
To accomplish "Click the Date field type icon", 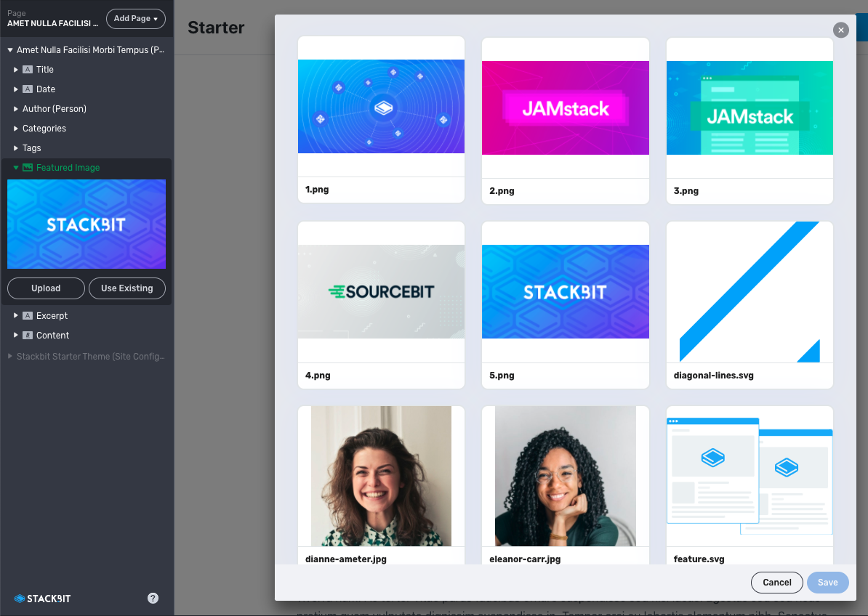I will click(x=28, y=89).
